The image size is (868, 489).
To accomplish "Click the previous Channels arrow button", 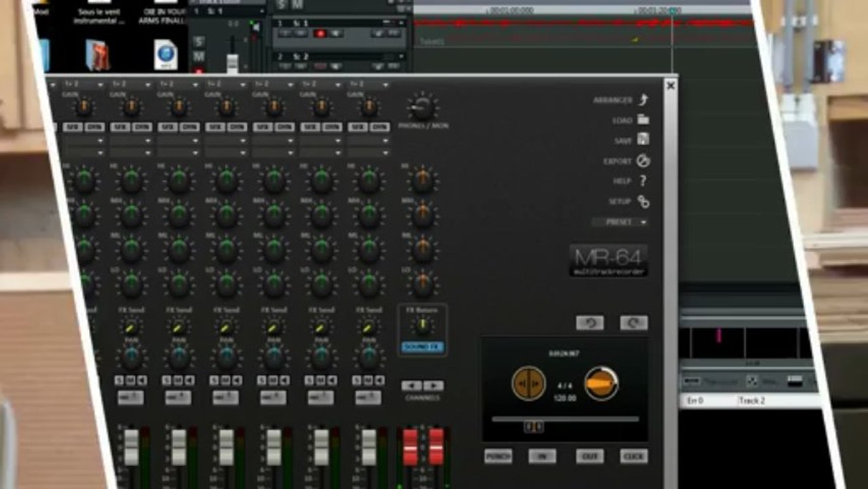I will tap(411, 386).
